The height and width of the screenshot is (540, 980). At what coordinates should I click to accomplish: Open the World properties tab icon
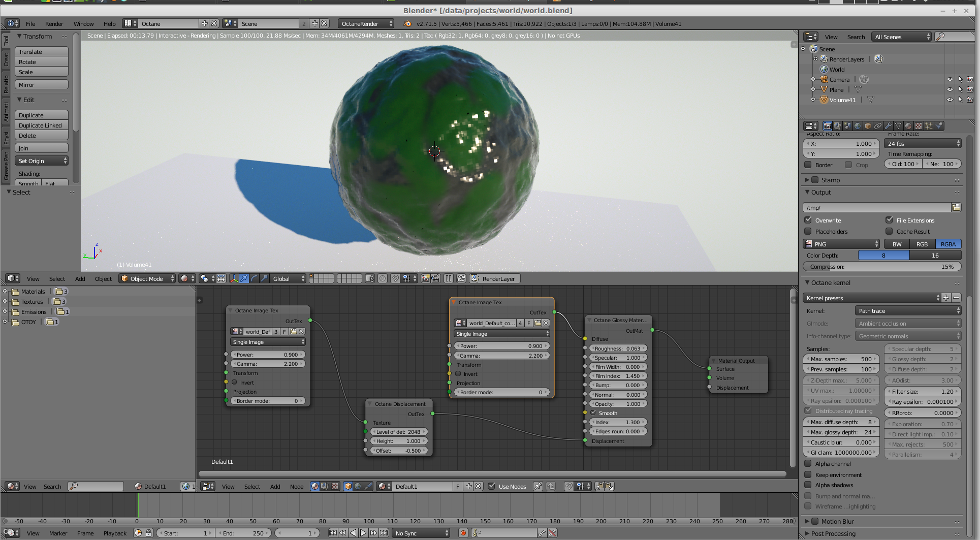[x=858, y=126]
